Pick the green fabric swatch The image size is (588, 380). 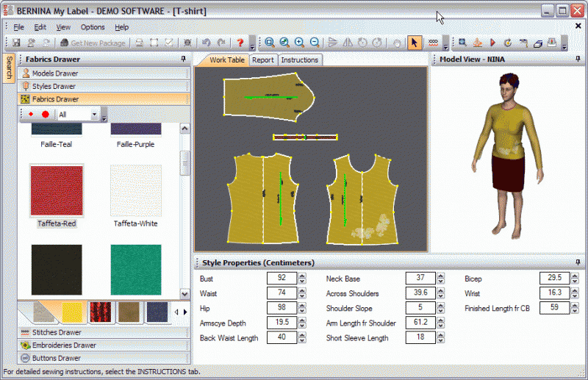pos(136,269)
